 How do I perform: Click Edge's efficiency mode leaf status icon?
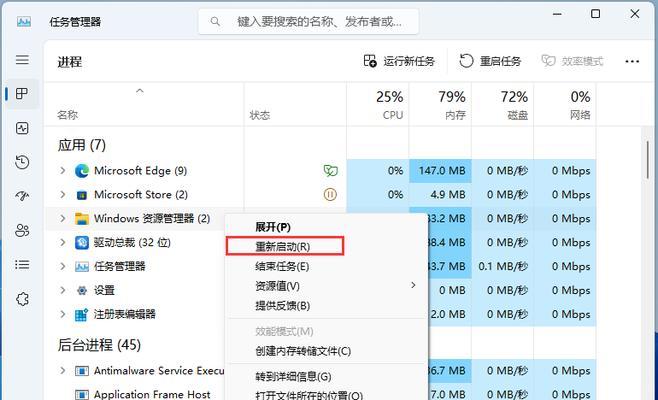pyautogui.click(x=330, y=171)
